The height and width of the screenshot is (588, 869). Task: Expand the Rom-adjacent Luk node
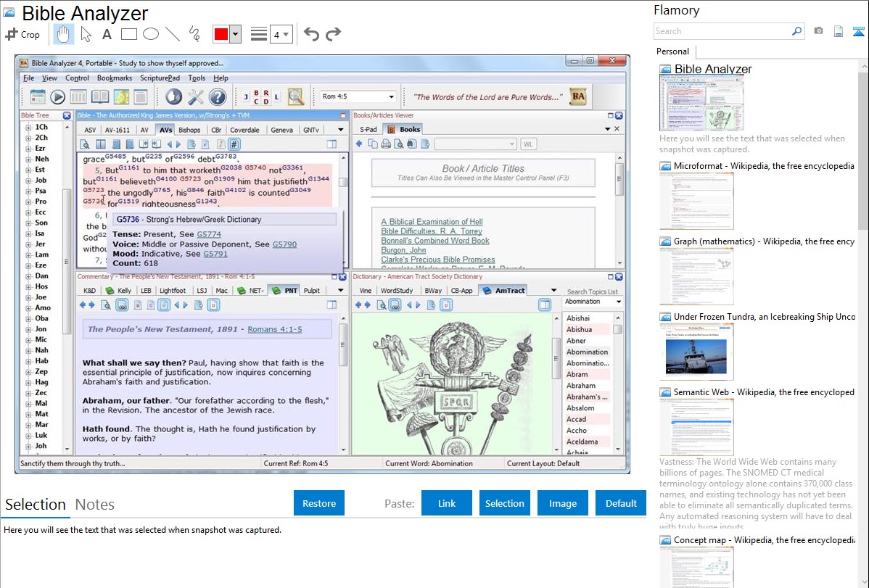tap(28, 435)
